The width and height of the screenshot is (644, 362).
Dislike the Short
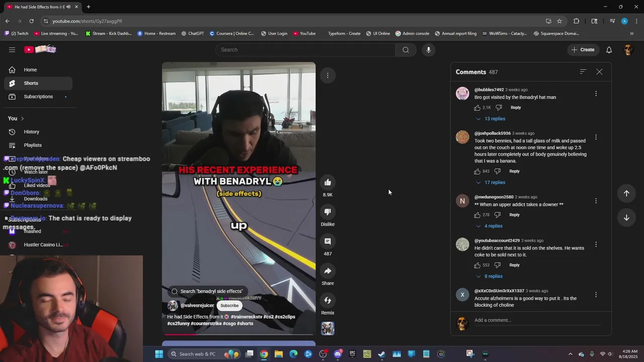328,212
